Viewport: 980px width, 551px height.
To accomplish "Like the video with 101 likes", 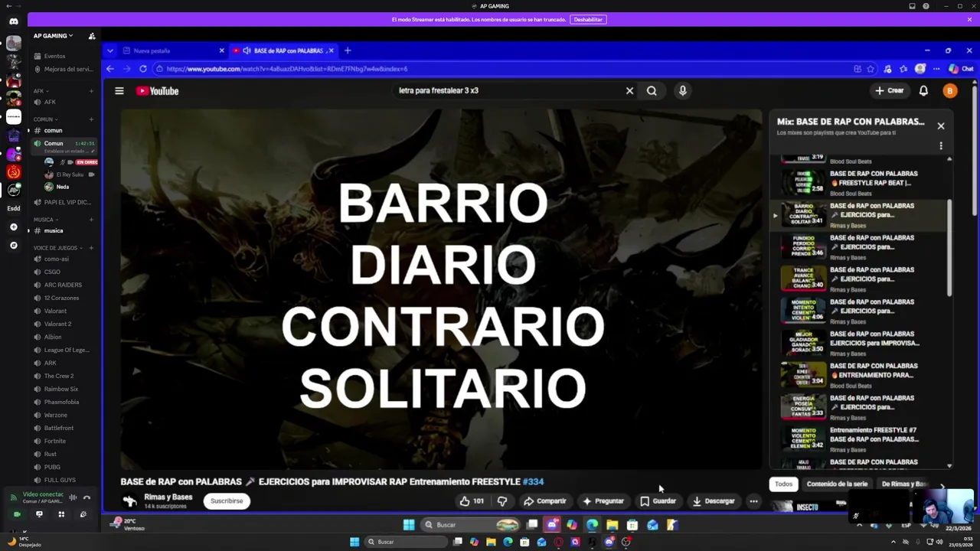I will [472, 501].
